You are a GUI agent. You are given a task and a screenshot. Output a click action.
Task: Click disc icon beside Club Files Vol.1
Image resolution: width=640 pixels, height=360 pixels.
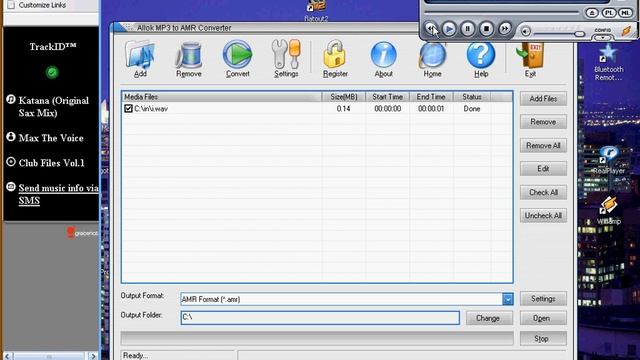[x=11, y=162]
